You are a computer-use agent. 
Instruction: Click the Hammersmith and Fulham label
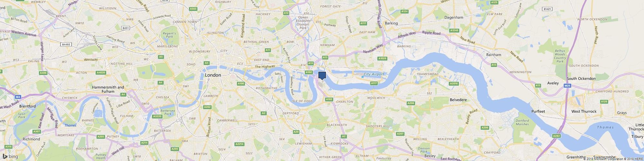point(108,89)
